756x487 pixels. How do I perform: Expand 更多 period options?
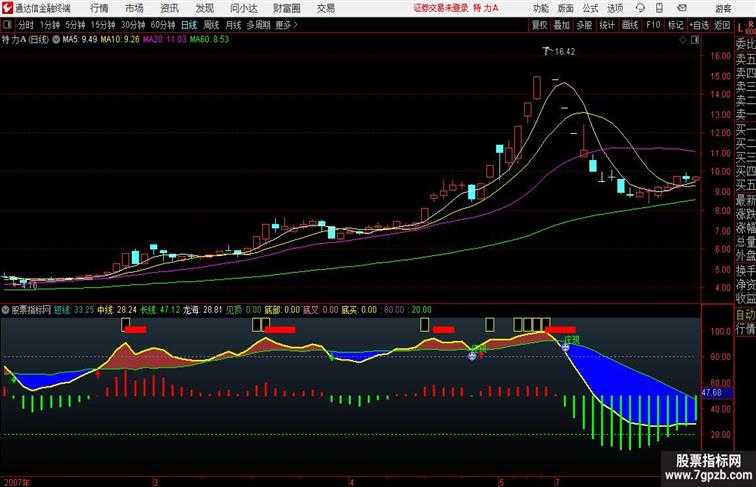(286, 25)
